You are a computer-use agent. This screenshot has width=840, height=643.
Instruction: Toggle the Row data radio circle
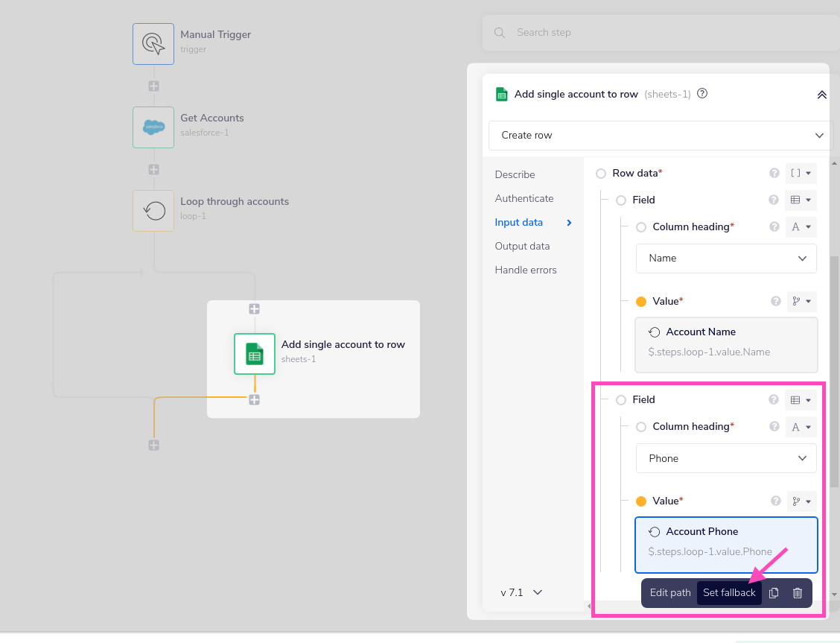(x=601, y=173)
